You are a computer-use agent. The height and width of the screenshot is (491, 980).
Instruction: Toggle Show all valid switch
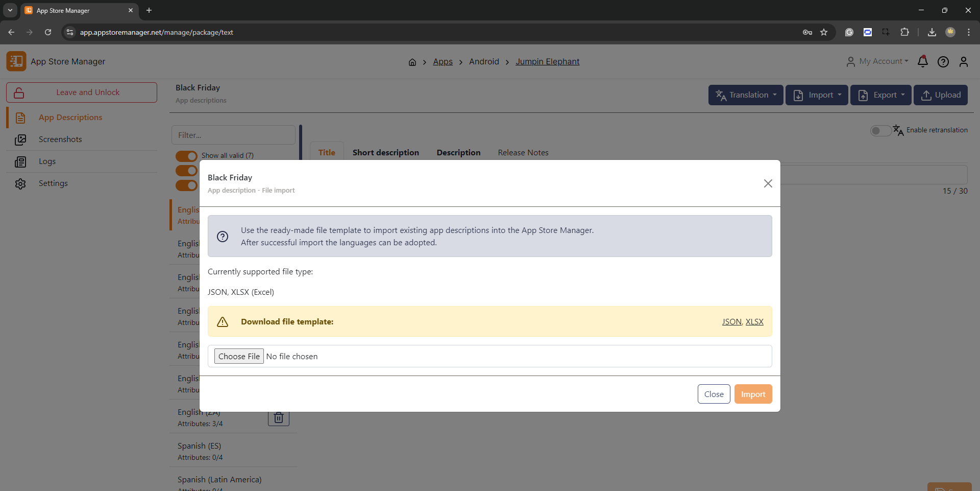point(186,156)
